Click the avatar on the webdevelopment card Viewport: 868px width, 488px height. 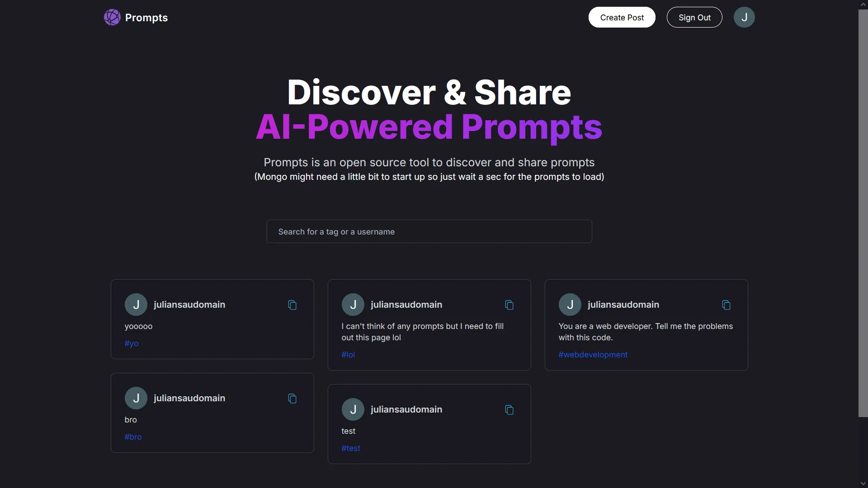coord(570,305)
